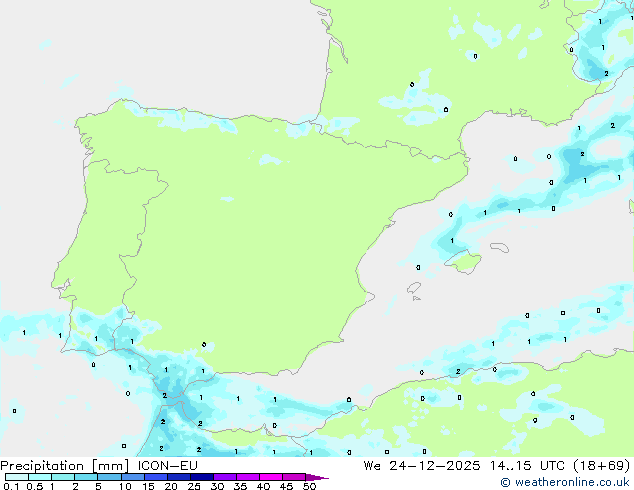Click the legend tick label '15'
This screenshot has height=490, width=634.
point(148,486)
